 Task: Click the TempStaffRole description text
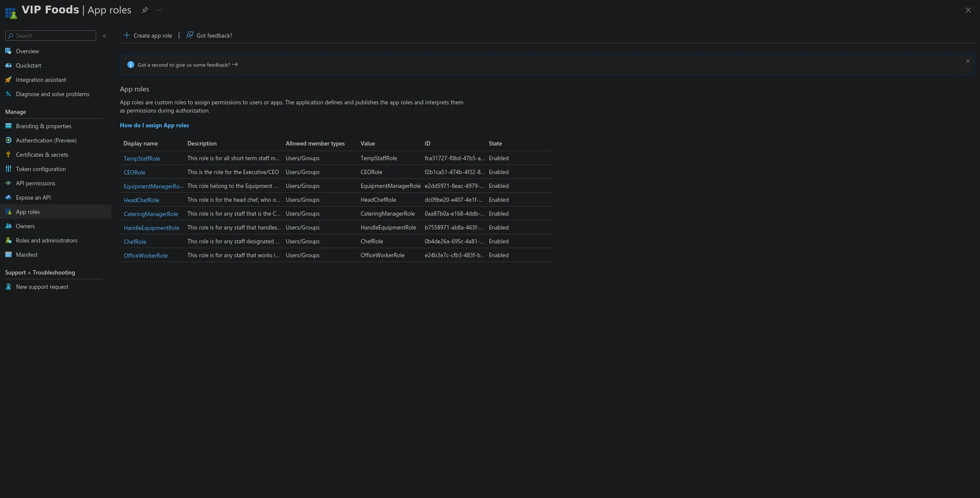(234, 158)
